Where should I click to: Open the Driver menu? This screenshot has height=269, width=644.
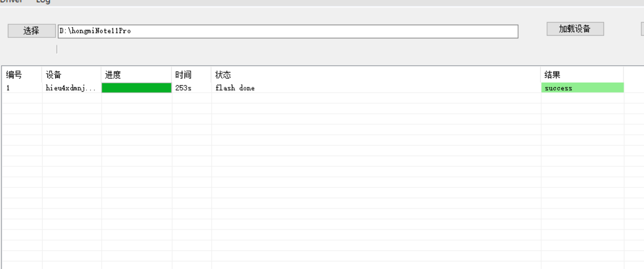tap(11, 2)
